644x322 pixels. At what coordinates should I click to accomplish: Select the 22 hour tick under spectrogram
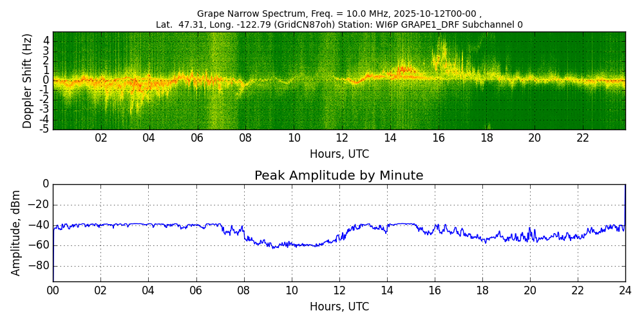pos(582,138)
